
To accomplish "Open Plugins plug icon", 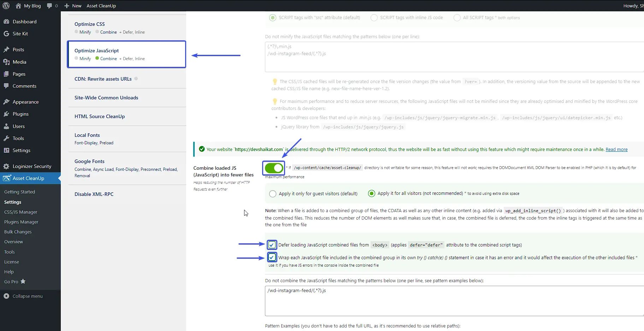I will pyautogui.click(x=6, y=114).
